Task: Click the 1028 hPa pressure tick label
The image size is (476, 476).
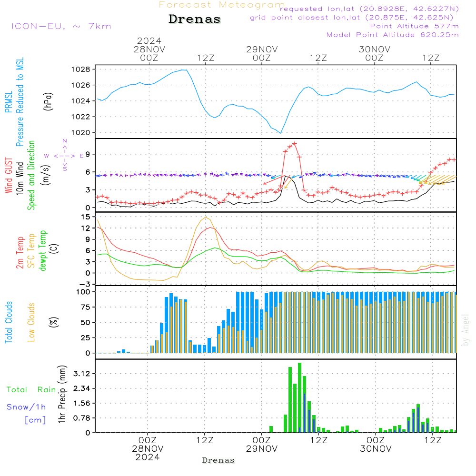Action: (81, 69)
